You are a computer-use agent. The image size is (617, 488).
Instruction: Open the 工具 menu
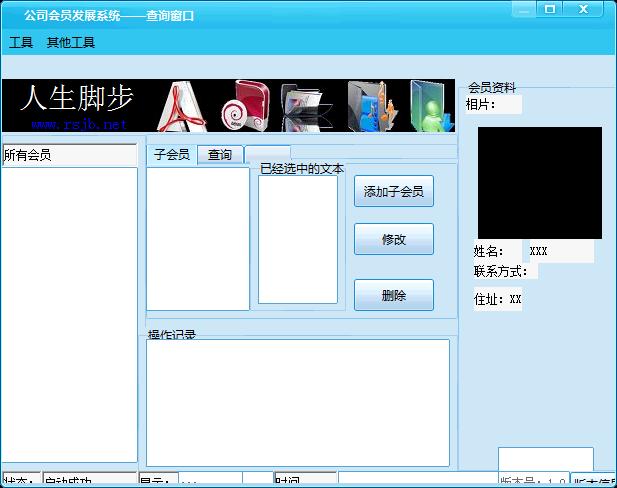click(21, 42)
